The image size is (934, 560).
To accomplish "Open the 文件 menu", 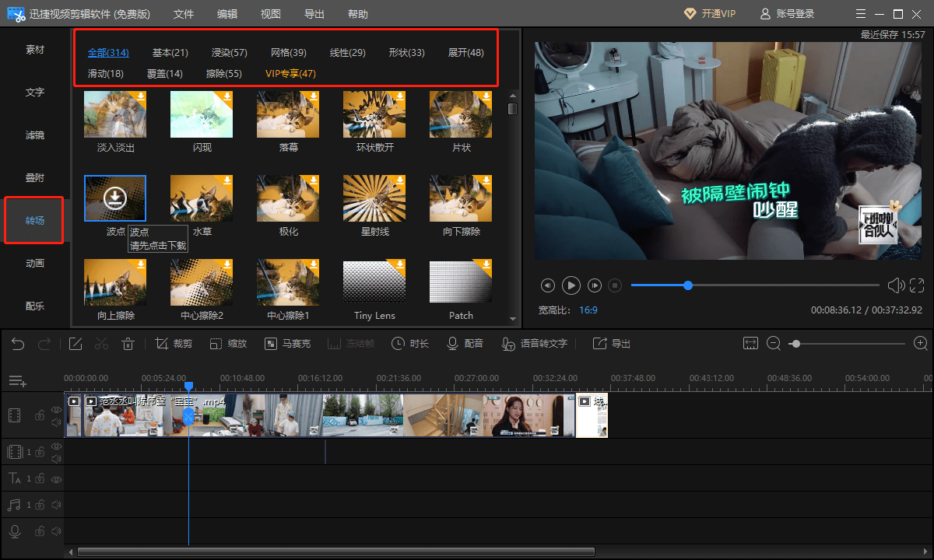I will (x=184, y=14).
